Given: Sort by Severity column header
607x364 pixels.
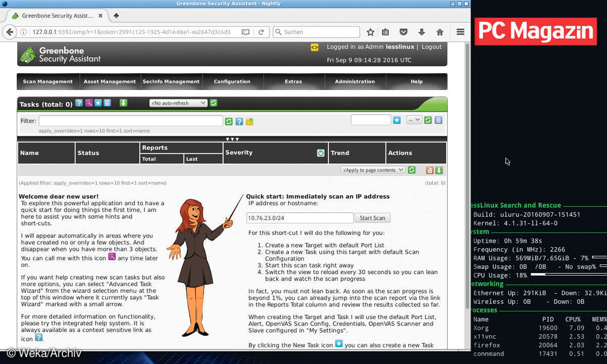Looking at the screenshot, I should point(239,153).
